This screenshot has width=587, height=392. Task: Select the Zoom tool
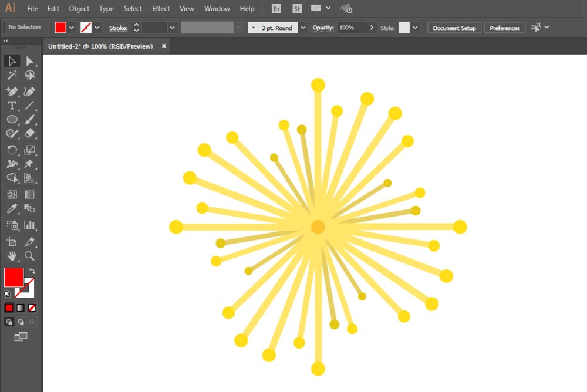pyautogui.click(x=29, y=256)
